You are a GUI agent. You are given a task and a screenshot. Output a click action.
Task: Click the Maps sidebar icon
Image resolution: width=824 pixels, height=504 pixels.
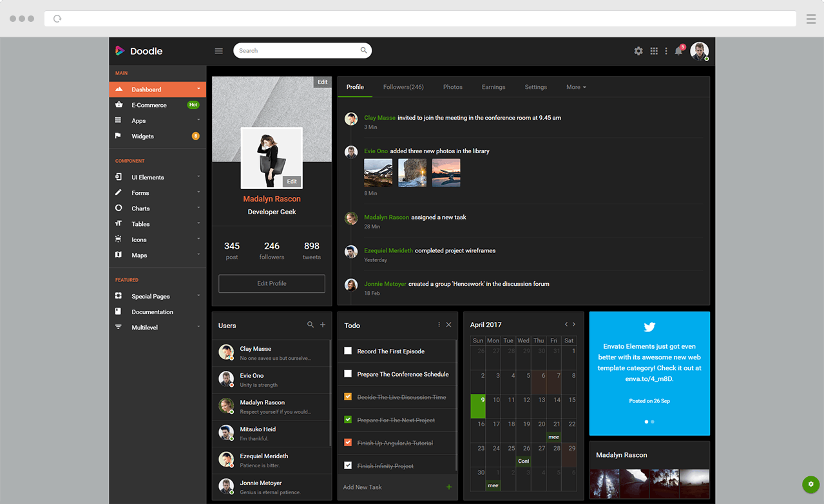(119, 255)
